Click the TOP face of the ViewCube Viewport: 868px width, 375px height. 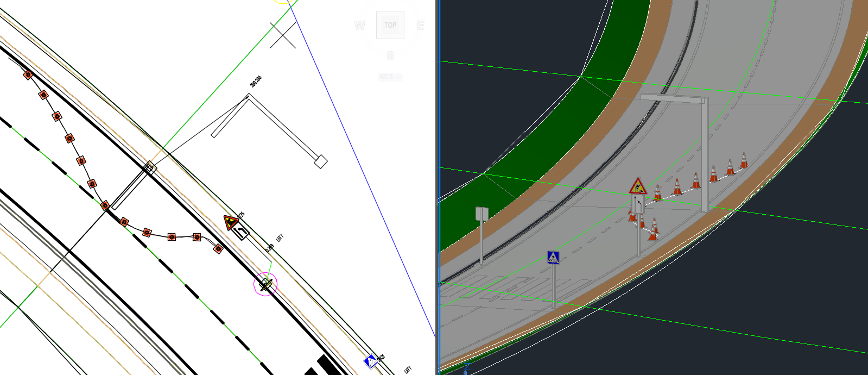coord(390,25)
